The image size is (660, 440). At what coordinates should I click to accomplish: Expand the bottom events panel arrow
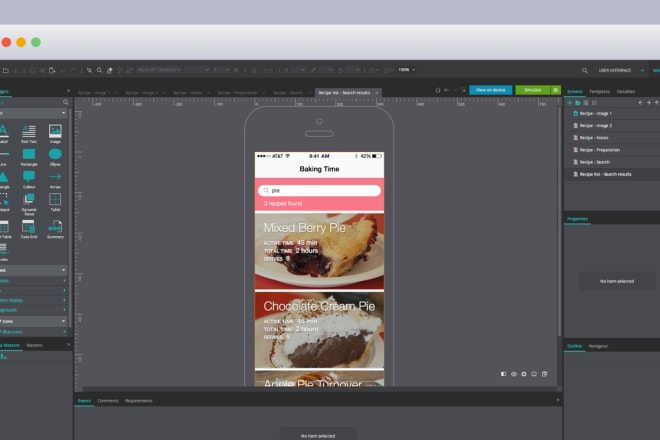pyautogui.click(x=558, y=400)
